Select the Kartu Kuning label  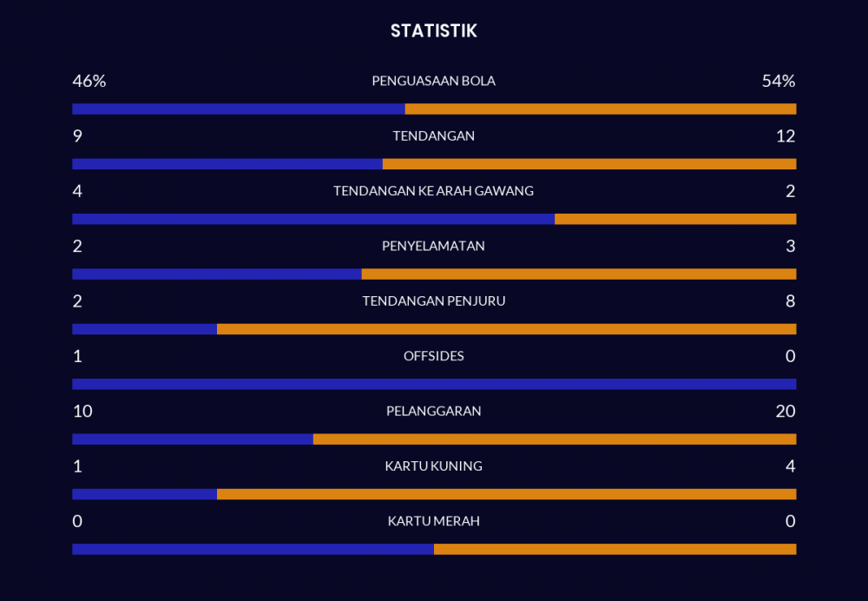pos(433,466)
